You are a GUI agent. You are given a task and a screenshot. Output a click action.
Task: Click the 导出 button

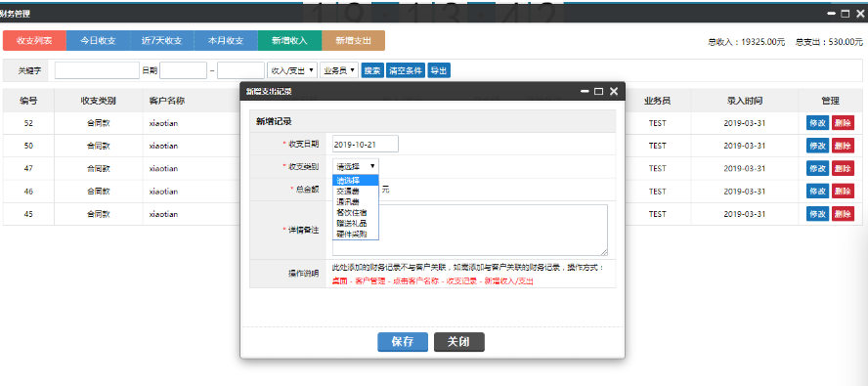(439, 70)
